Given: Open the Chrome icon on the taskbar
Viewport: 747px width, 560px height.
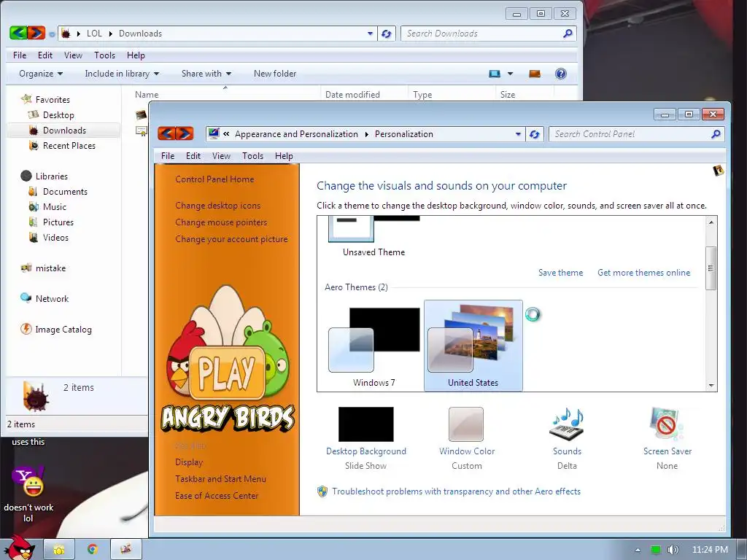Looking at the screenshot, I should coord(93,550).
